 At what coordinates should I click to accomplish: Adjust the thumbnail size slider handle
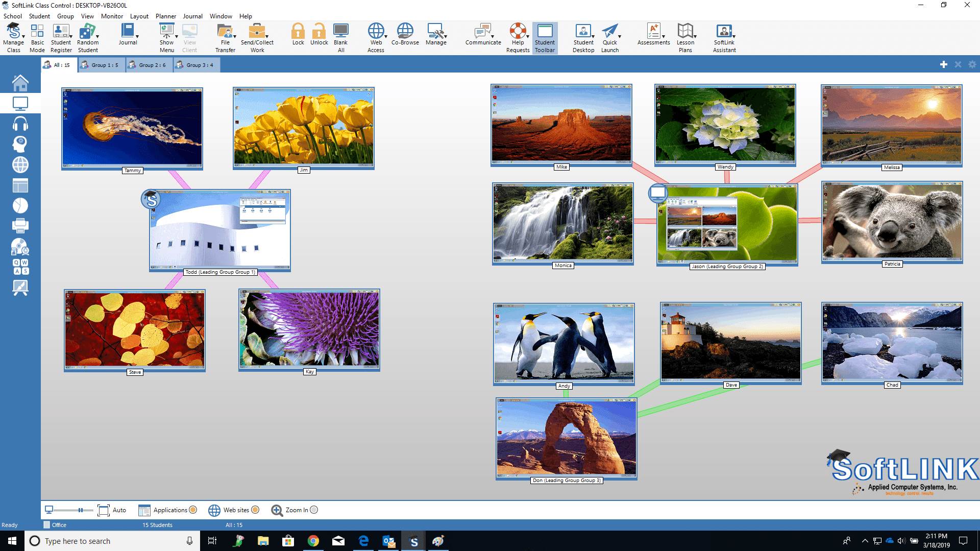(x=80, y=510)
